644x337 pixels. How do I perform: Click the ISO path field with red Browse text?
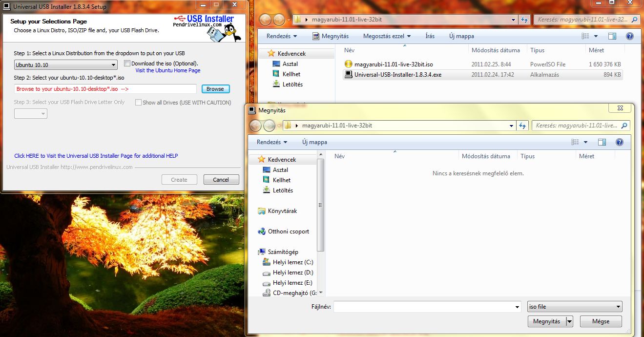point(105,89)
